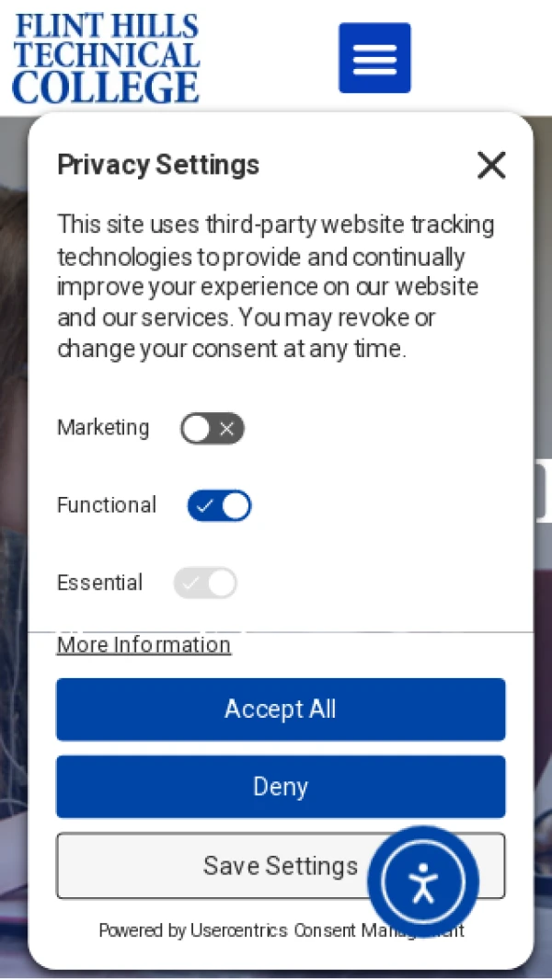
Task: Select the Functional category label
Action: click(x=107, y=505)
